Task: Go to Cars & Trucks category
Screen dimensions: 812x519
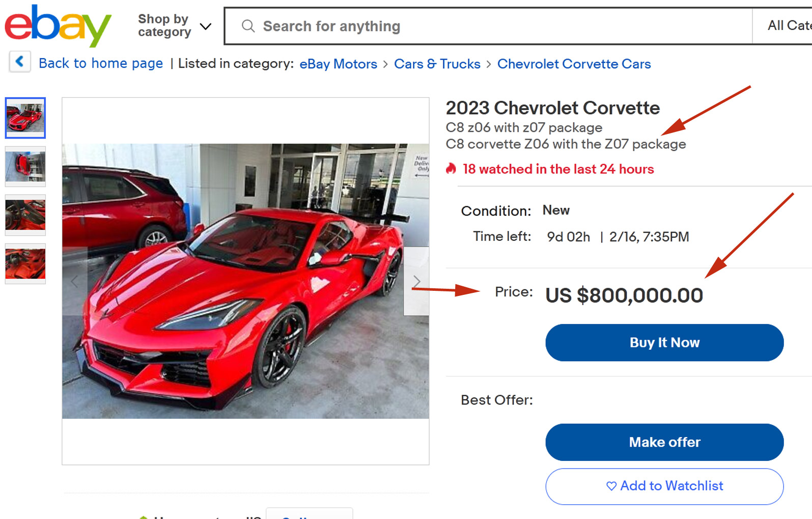Action: pyautogui.click(x=437, y=64)
